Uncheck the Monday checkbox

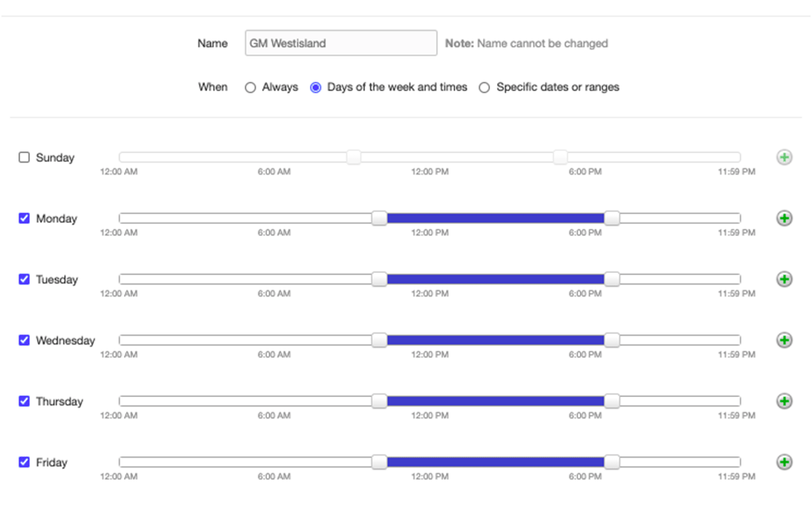pos(24,218)
